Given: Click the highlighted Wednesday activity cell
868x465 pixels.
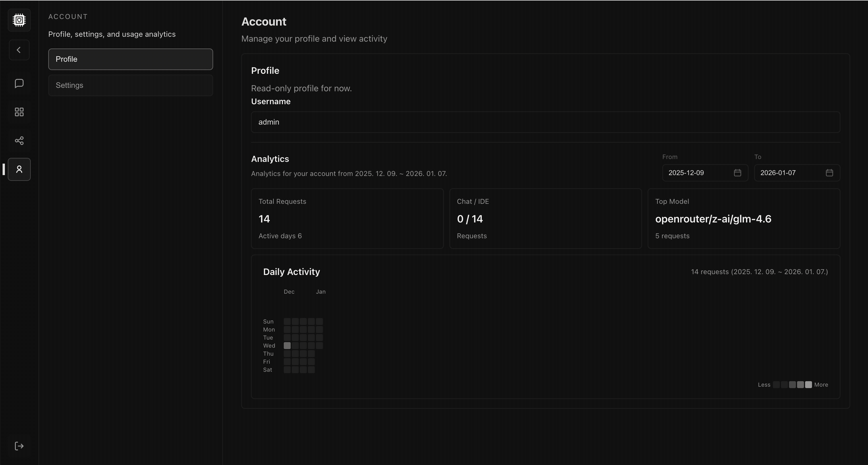Looking at the screenshot, I should tap(287, 346).
